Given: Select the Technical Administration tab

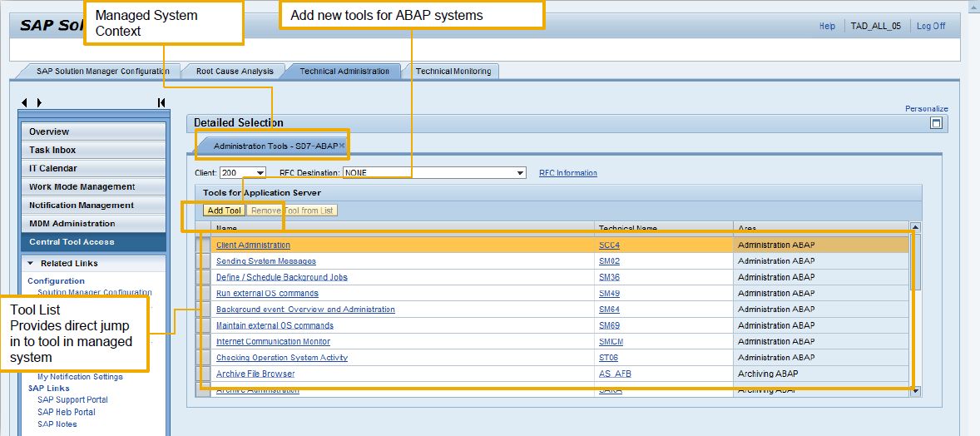Looking at the screenshot, I should [x=344, y=72].
